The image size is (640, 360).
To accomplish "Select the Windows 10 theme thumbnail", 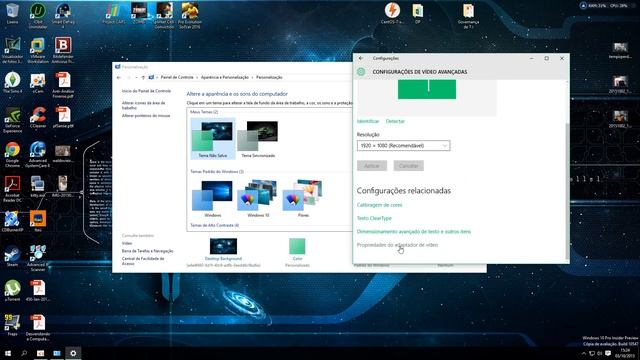I will pos(258,198).
